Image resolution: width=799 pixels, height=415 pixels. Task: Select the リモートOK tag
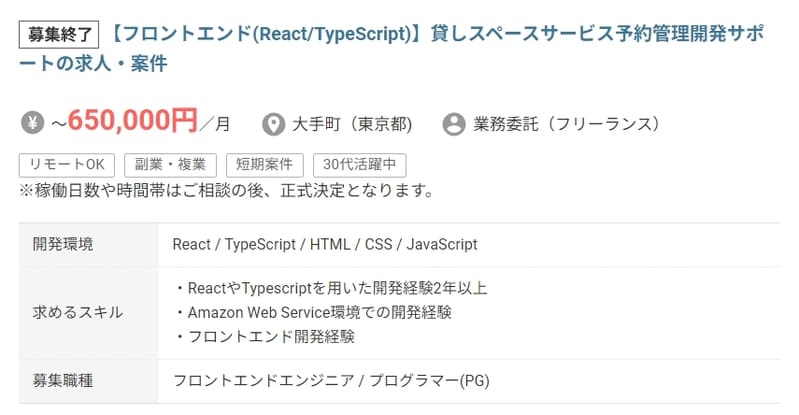coord(67,165)
